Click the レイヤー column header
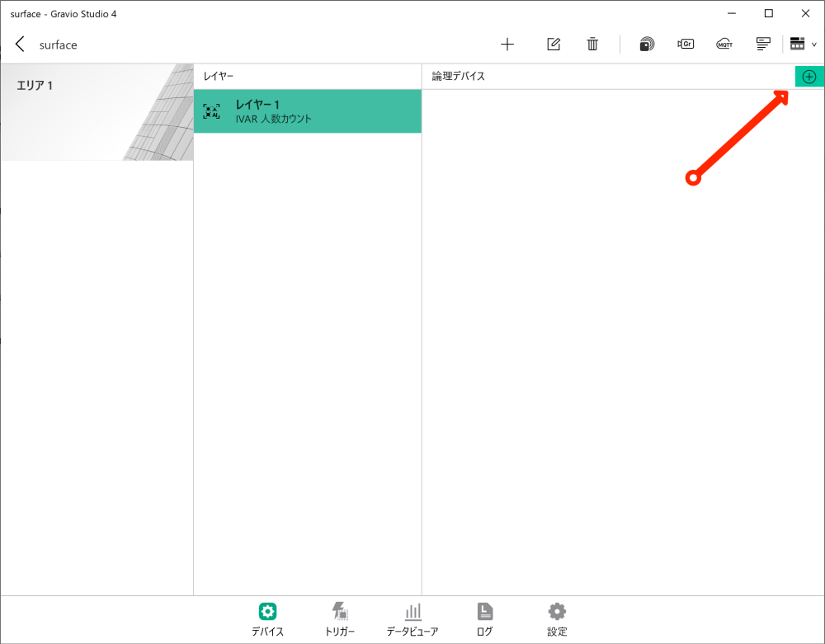 pyautogui.click(x=219, y=76)
